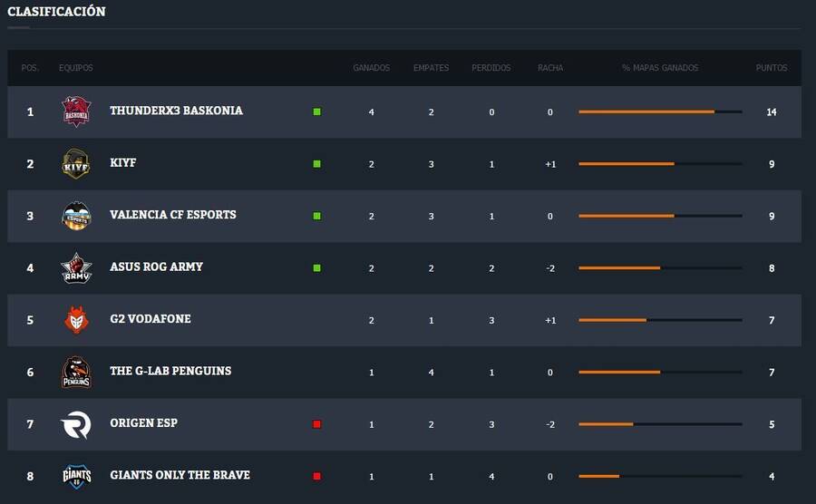Click the Origen ESP team logo
816x504 pixels.
click(x=76, y=424)
